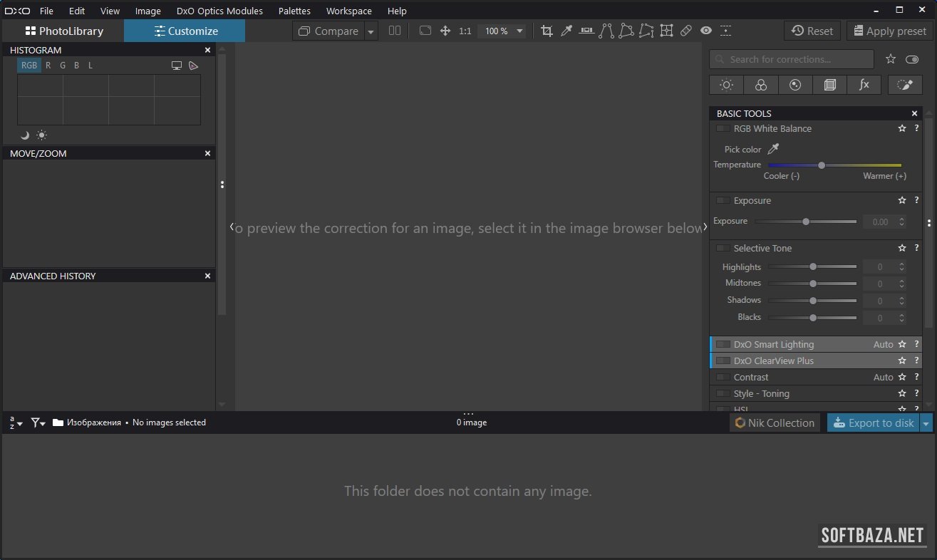
Task: Toggle the Exposure correction on
Action: tap(723, 201)
